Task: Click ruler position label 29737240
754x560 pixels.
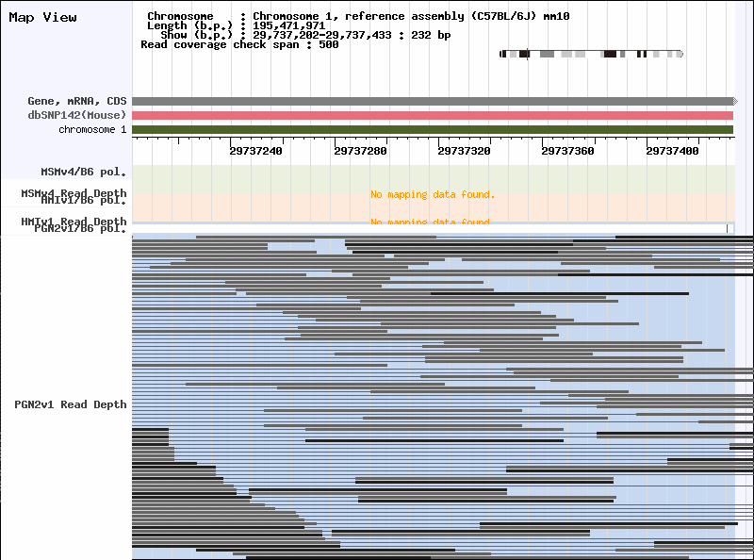Action: click(x=255, y=151)
